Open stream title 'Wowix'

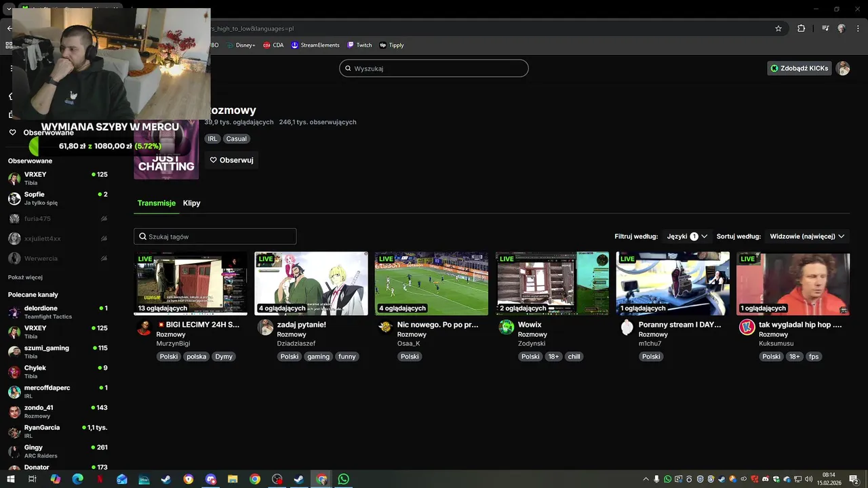click(530, 325)
